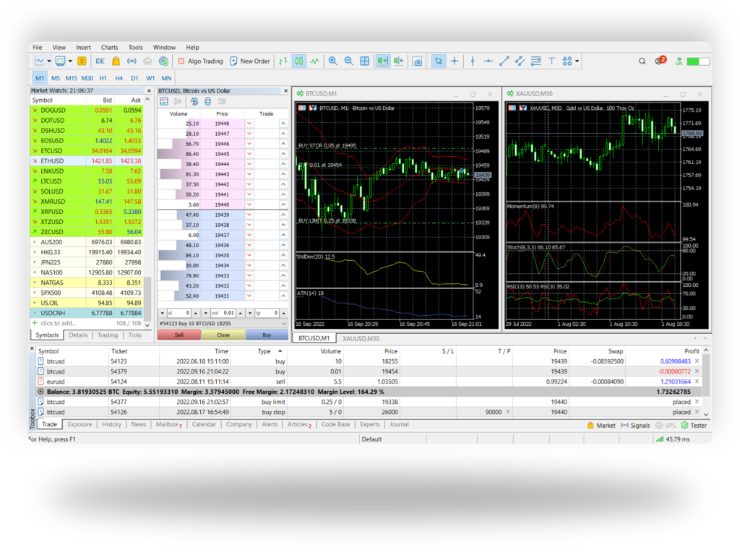Toggle the Algo Trading button

tap(200, 61)
